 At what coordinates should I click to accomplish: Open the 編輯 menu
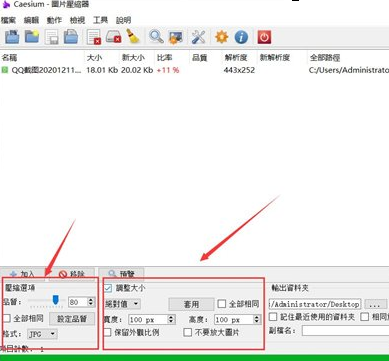tap(32, 20)
